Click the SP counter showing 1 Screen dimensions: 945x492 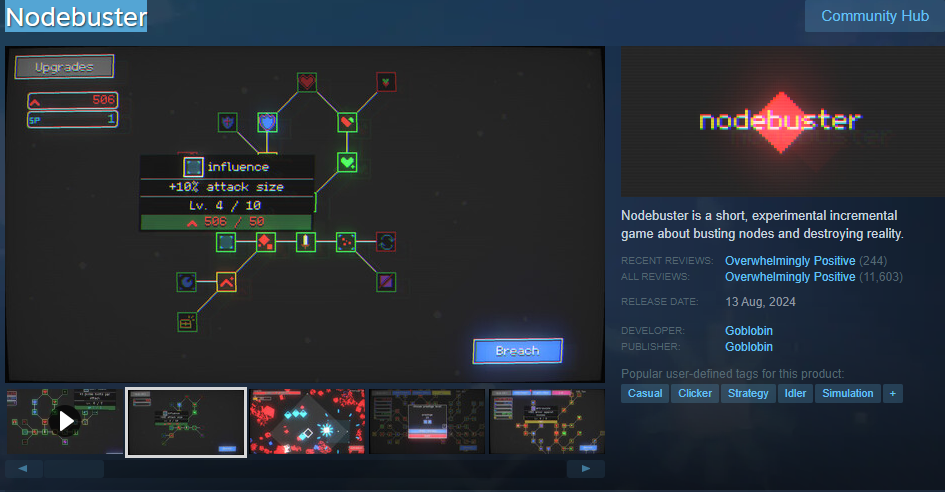[x=72, y=119]
